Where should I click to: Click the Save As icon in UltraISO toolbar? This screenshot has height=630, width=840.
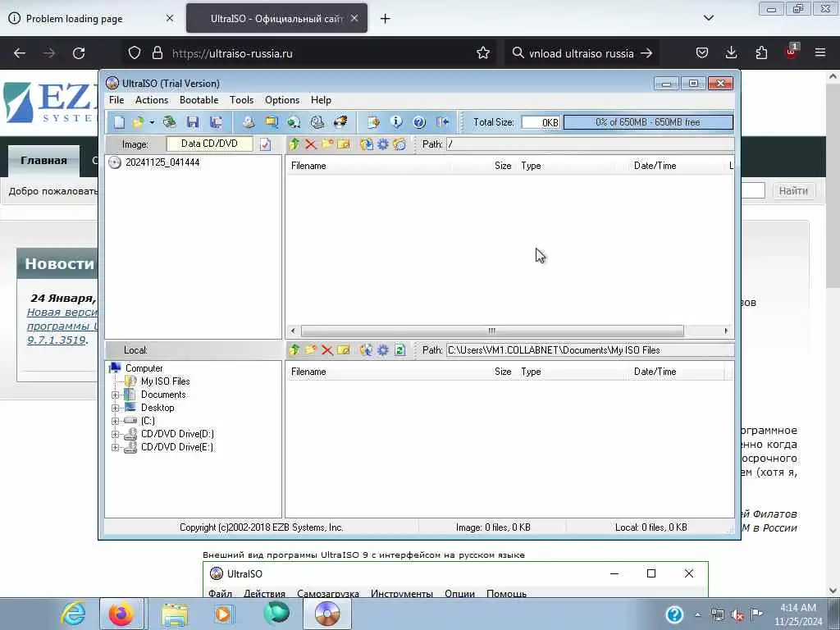[x=216, y=122]
